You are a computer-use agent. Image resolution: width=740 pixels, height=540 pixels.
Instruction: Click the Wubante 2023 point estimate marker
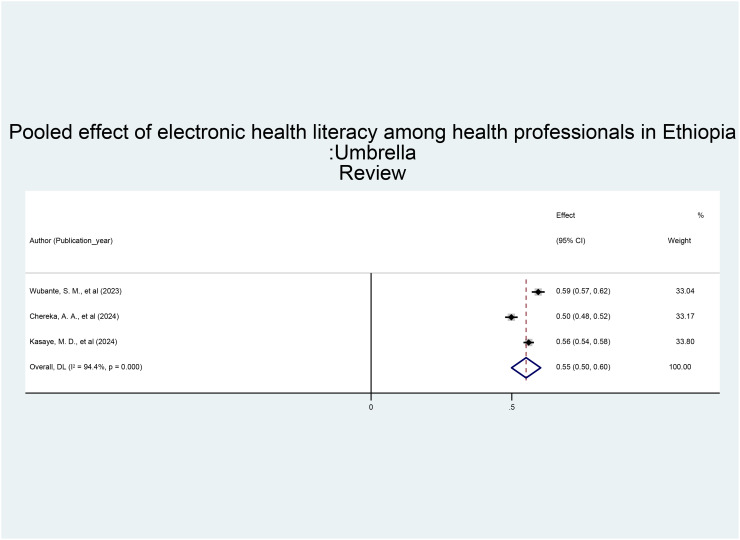coord(538,292)
